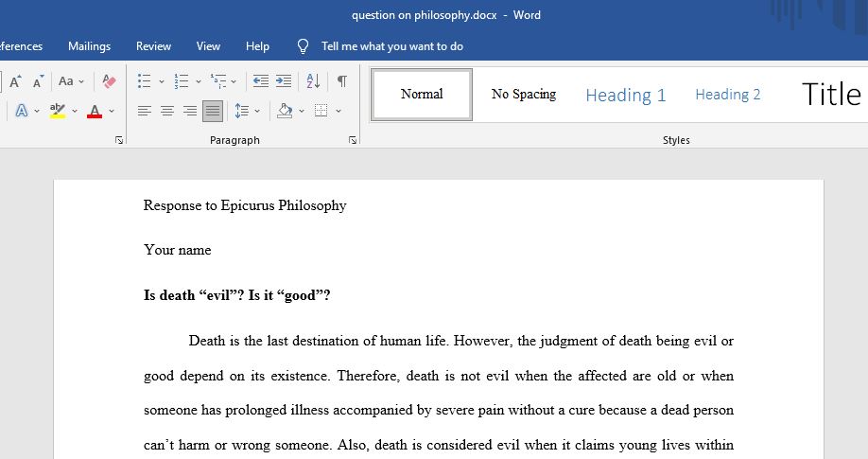
Task: Apply Shading paint bucket
Action: click(x=285, y=111)
